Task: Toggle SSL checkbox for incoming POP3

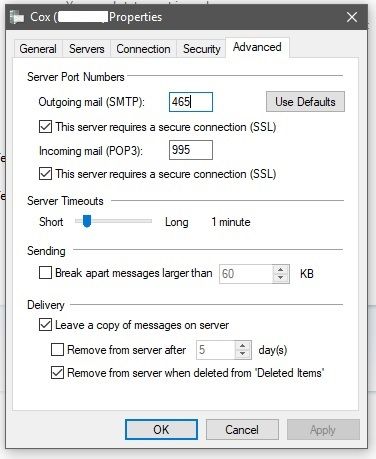Action: click(45, 174)
